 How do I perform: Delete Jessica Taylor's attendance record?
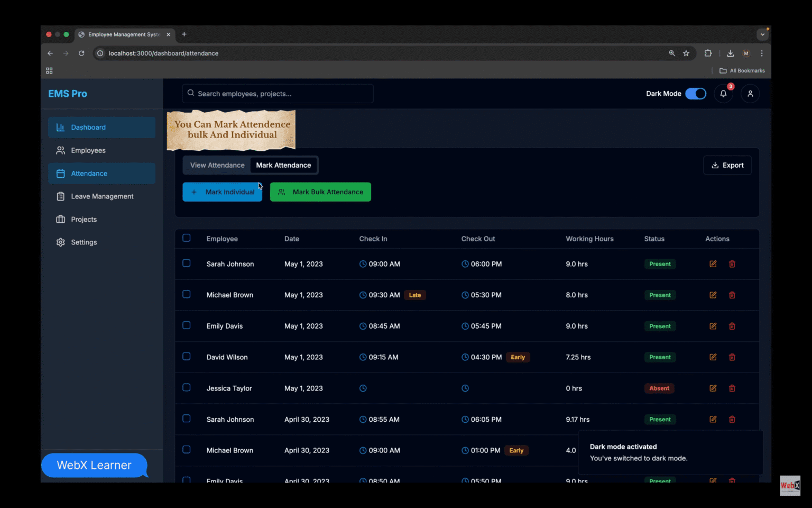(x=732, y=388)
